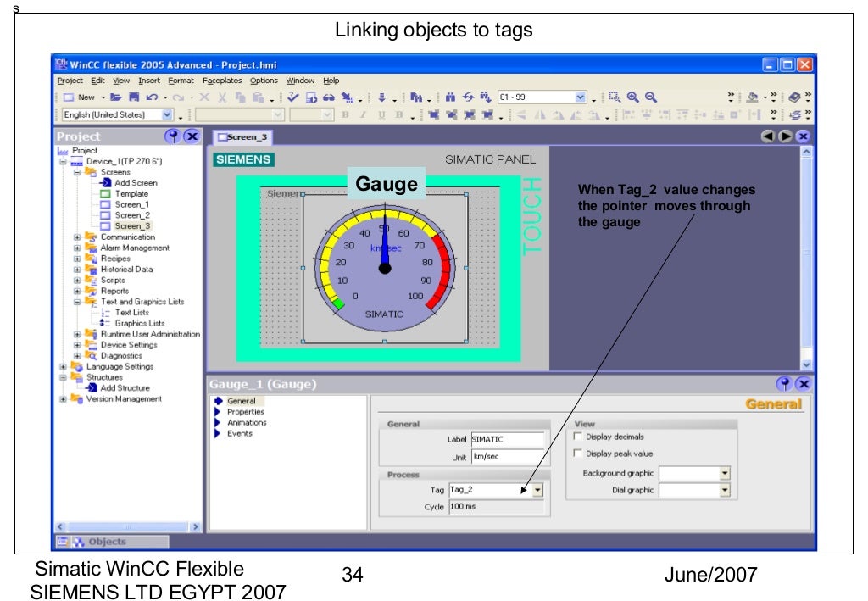The height and width of the screenshot is (601, 868).
Task: Click the Transfer download arrow icon
Action: click(x=381, y=97)
